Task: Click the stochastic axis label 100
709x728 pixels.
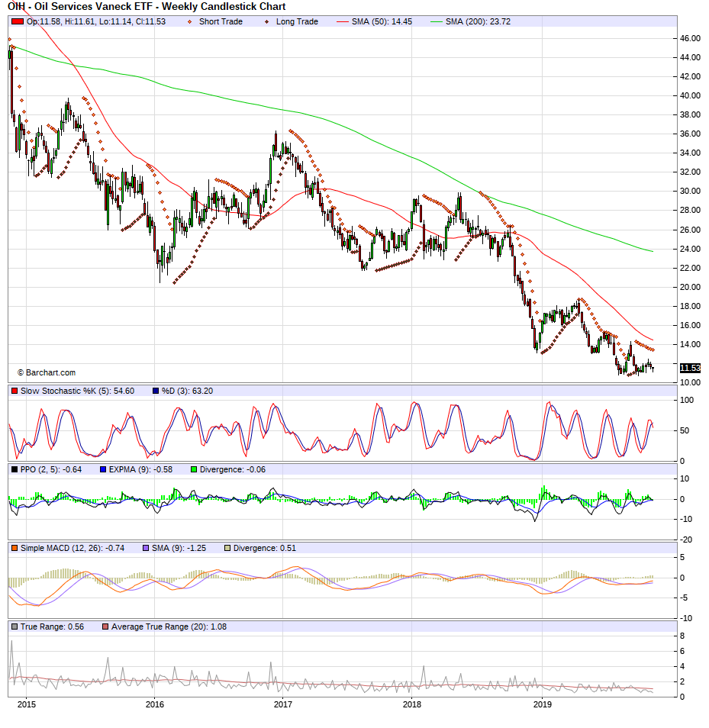Action: click(687, 400)
